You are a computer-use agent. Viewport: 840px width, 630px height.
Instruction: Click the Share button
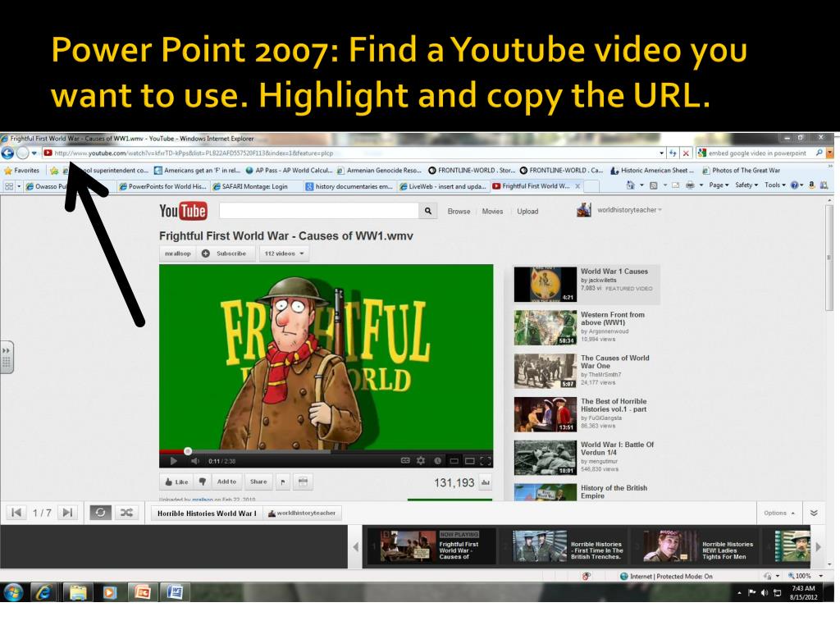[258, 482]
